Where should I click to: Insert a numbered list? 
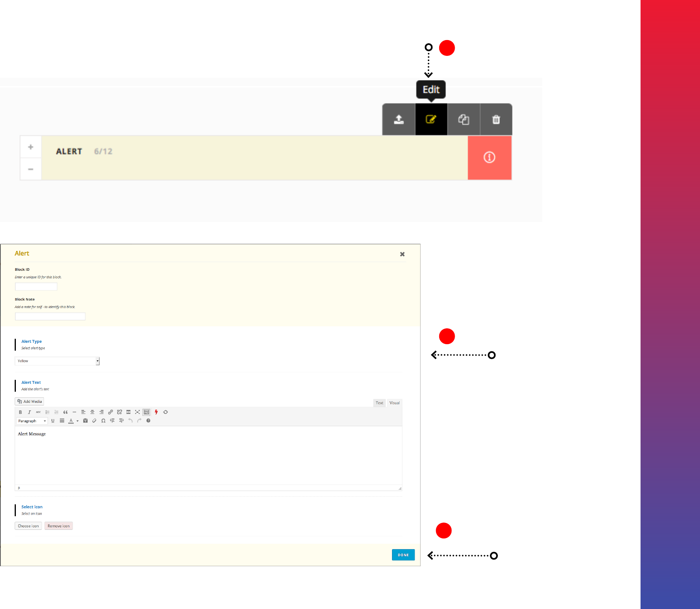pyautogui.click(x=56, y=412)
